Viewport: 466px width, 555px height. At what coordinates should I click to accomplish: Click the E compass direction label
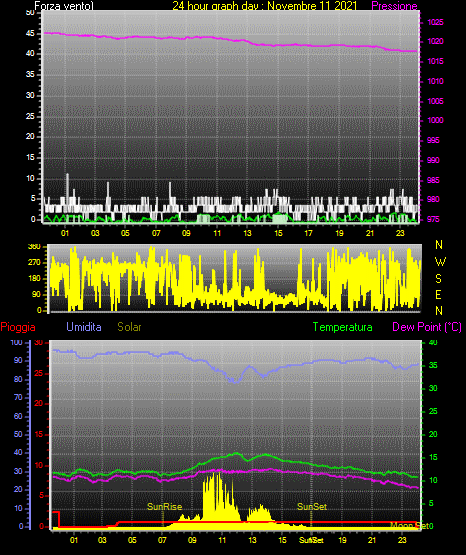point(439,294)
